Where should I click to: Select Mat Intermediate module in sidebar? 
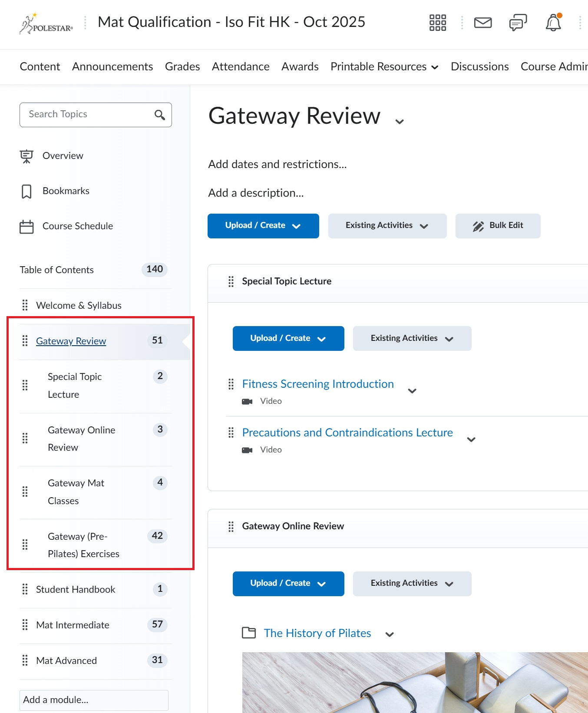73,625
